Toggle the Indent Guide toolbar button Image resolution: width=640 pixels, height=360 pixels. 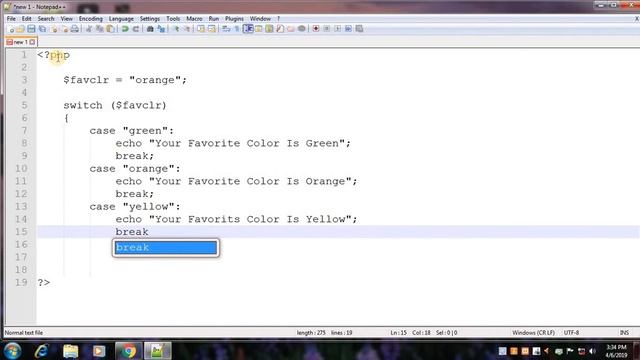point(248,29)
